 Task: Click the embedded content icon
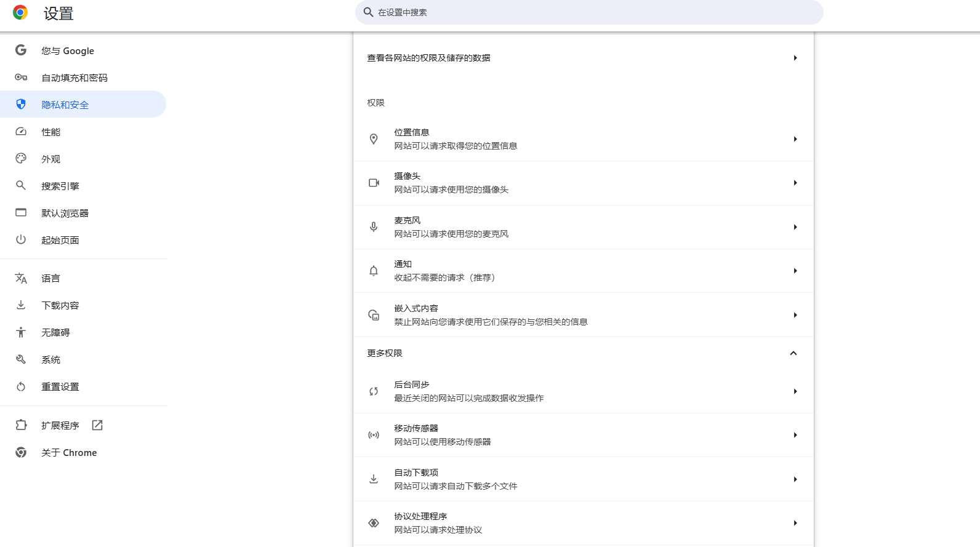pos(374,315)
